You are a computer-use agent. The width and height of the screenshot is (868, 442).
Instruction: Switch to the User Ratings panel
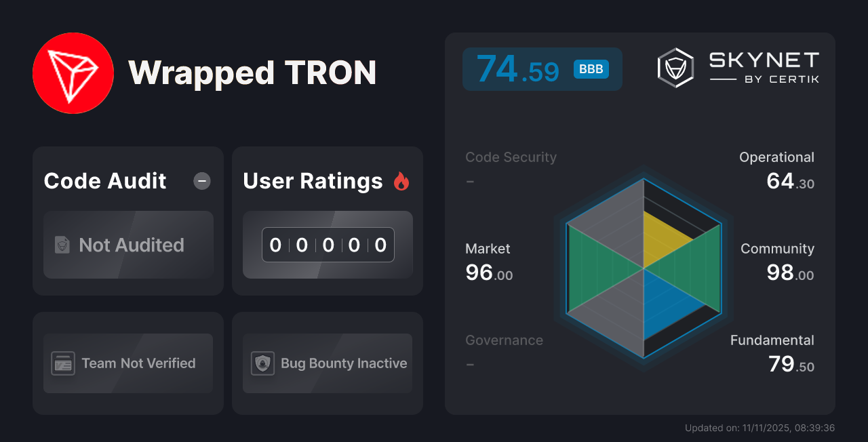(x=328, y=220)
